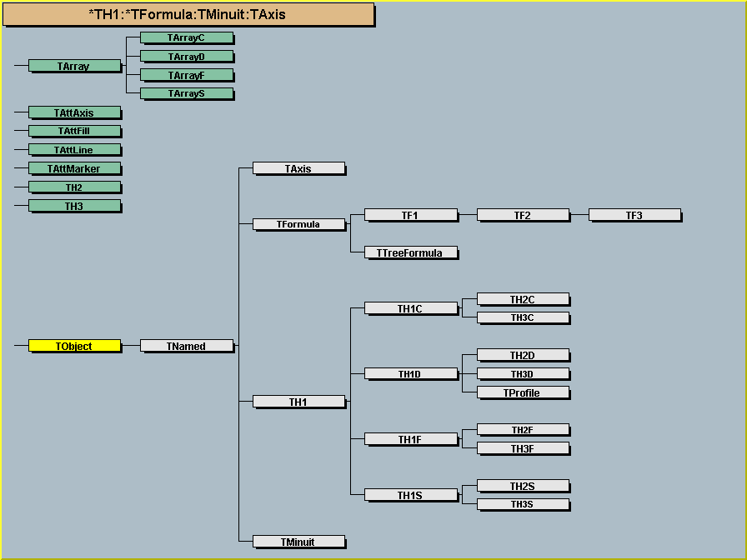This screenshot has width=747, height=560.
Task: Click the TH3S class node
Action: pyautogui.click(x=522, y=504)
